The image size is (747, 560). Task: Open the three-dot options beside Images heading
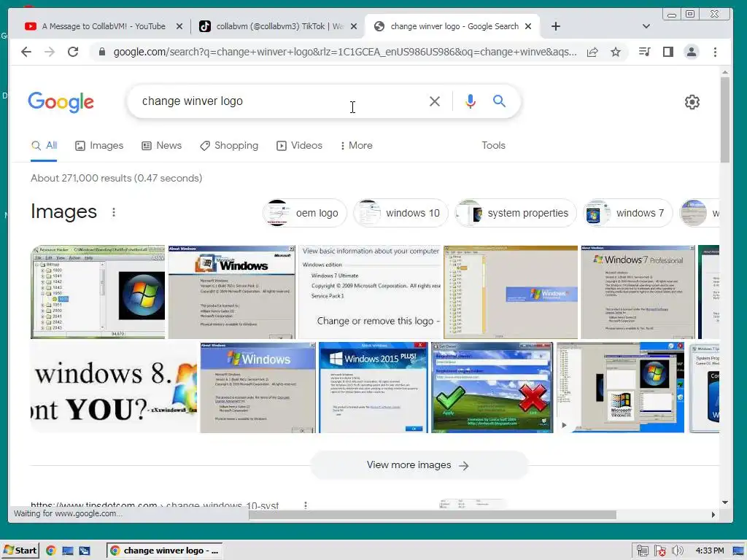click(x=113, y=212)
